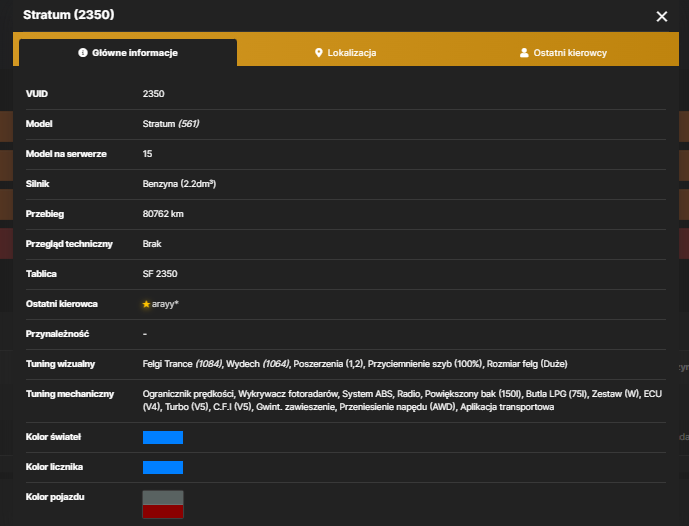Viewport: 689px width, 526px height.
Task: Switch to the Lokalizacja tab
Action: pos(346,53)
